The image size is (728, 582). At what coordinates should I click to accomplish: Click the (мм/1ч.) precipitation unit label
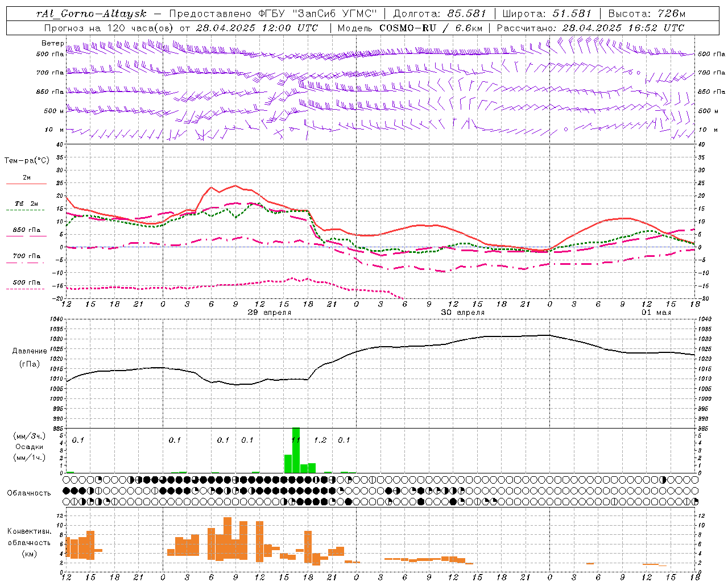click(29, 457)
